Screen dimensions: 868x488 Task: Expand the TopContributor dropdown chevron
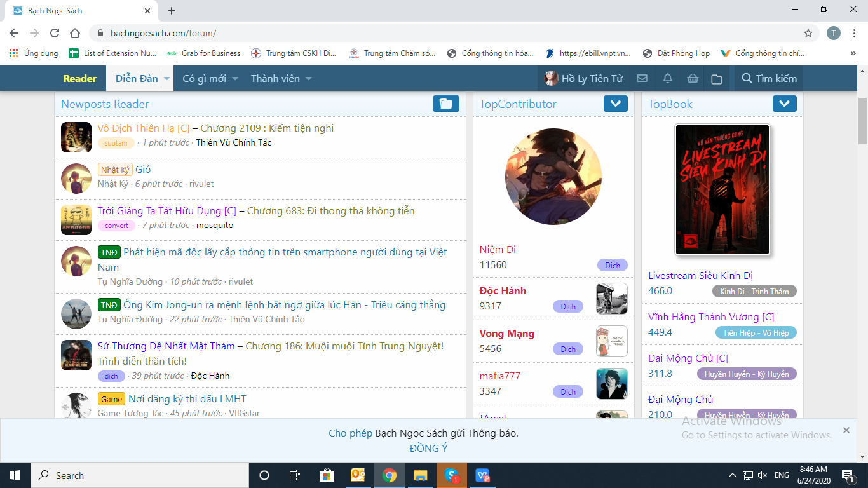pyautogui.click(x=615, y=104)
